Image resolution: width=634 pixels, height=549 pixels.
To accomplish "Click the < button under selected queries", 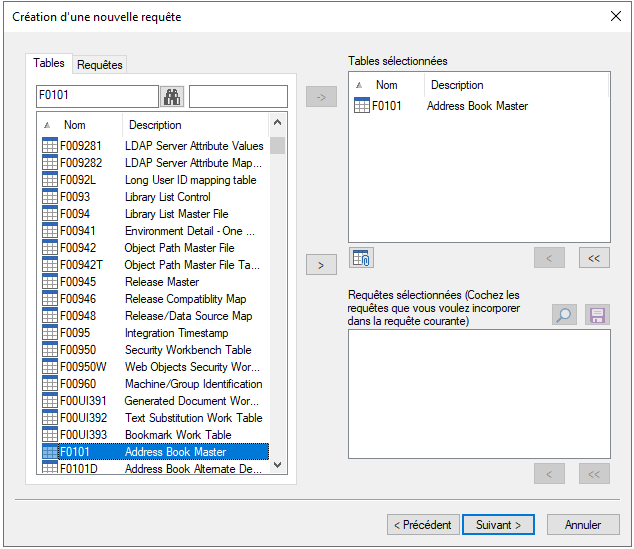I will (x=549, y=473).
